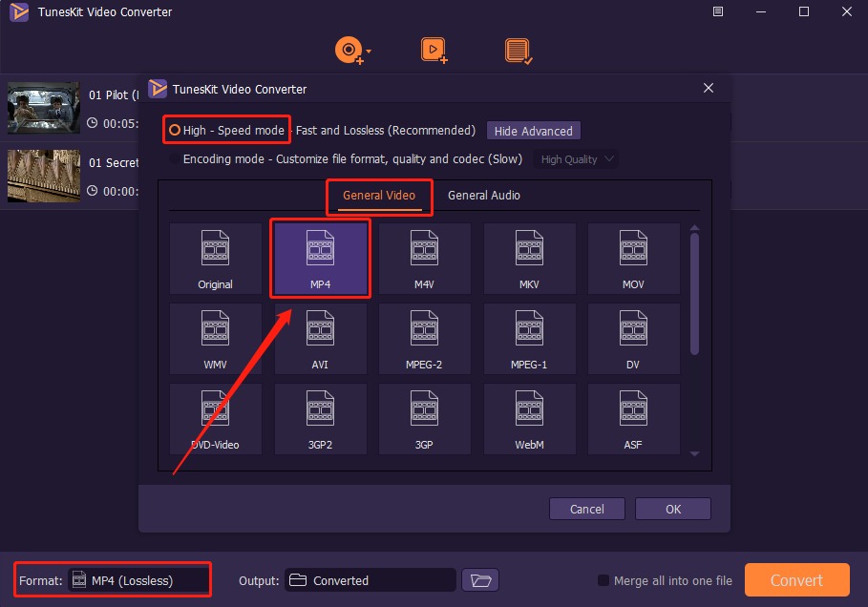Screen dimensions: 868x607
Task: Open the main menu icon in title bar
Action: pyautogui.click(x=718, y=11)
